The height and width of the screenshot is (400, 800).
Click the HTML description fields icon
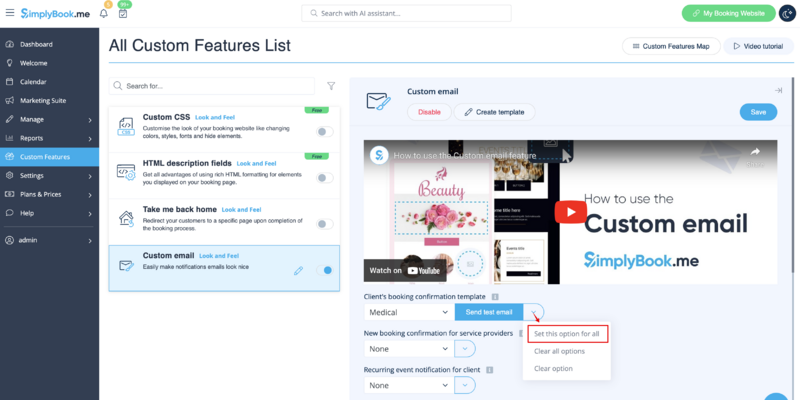(126, 172)
